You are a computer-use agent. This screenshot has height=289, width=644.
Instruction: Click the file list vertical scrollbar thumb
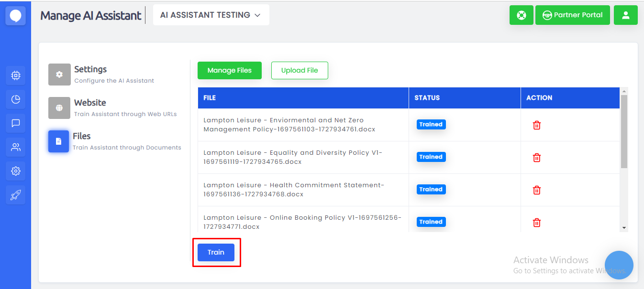pyautogui.click(x=624, y=131)
